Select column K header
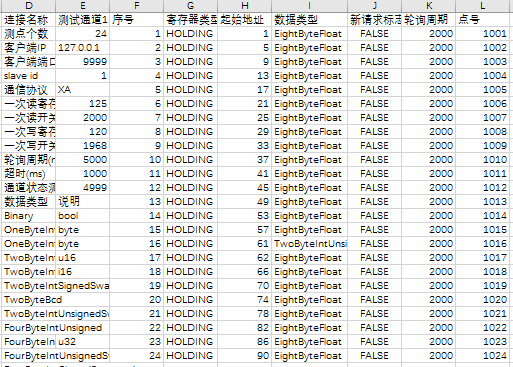This screenshot has height=367, width=513. tap(429, 6)
